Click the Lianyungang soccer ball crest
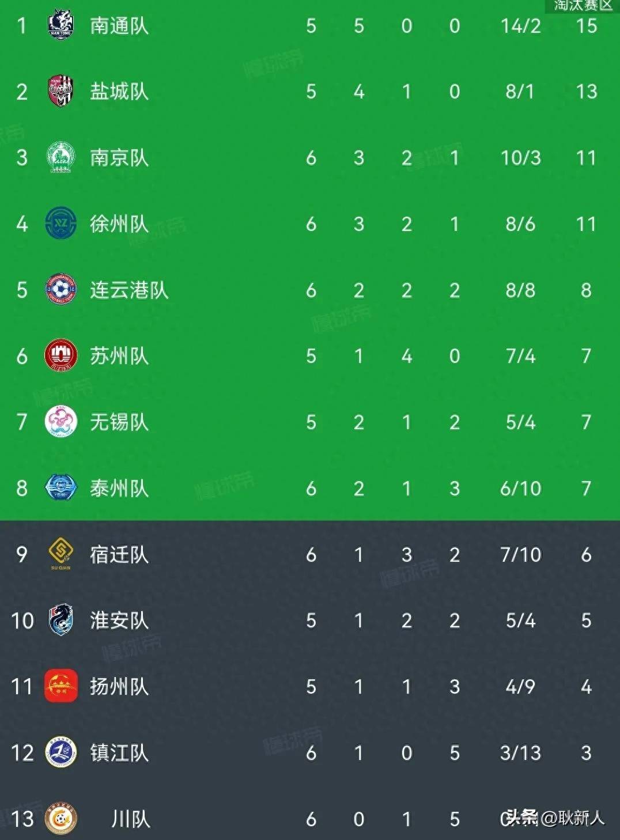Image resolution: width=620 pixels, height=840 pixels. [61, 289]
